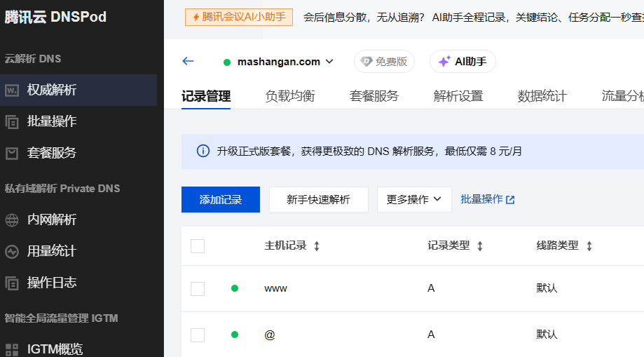
Task: Check the select-all records checkbox
Action: pyautogui.click(x=198, y=246)
